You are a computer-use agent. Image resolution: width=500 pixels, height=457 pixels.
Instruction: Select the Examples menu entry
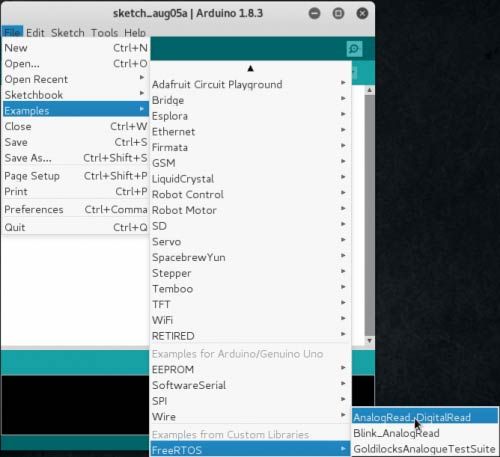point(76,110)
